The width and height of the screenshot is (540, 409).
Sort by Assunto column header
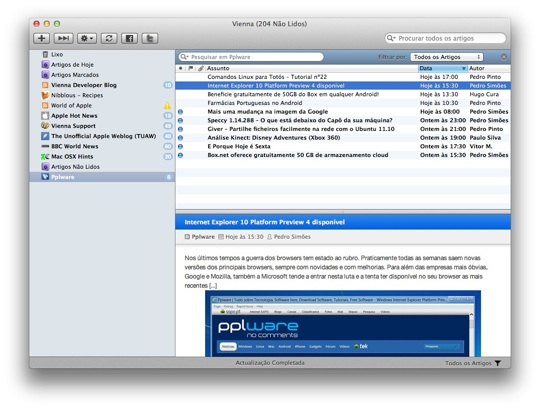312,68
